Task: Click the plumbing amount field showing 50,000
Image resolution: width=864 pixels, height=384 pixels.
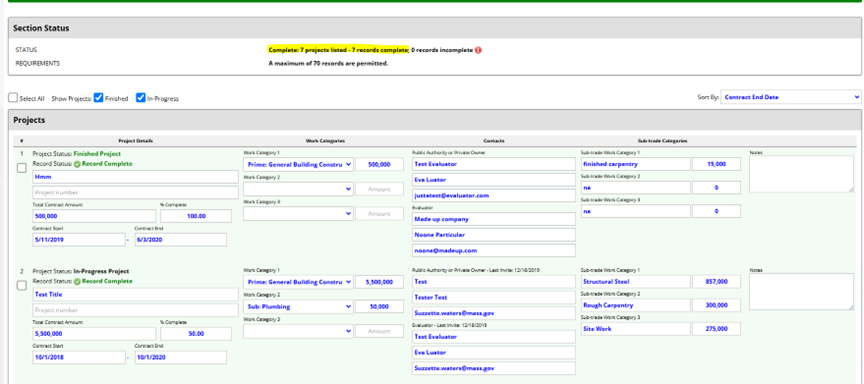Action: (x=380, y=307)
